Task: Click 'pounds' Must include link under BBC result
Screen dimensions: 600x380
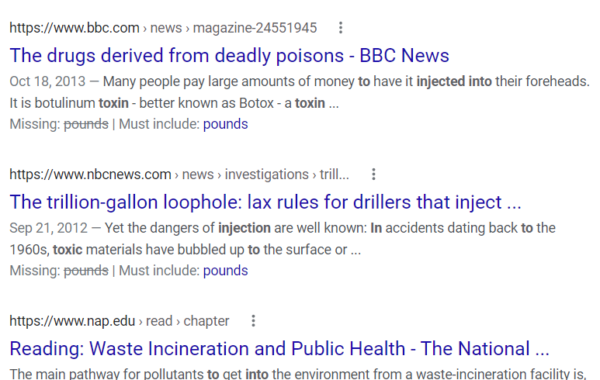Action: (x=225, y=124)
